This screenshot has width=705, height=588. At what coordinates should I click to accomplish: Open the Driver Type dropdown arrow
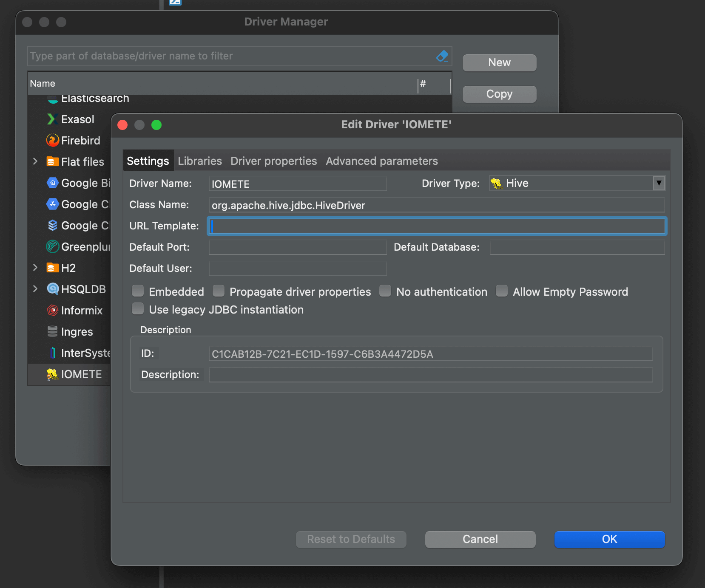659,183
